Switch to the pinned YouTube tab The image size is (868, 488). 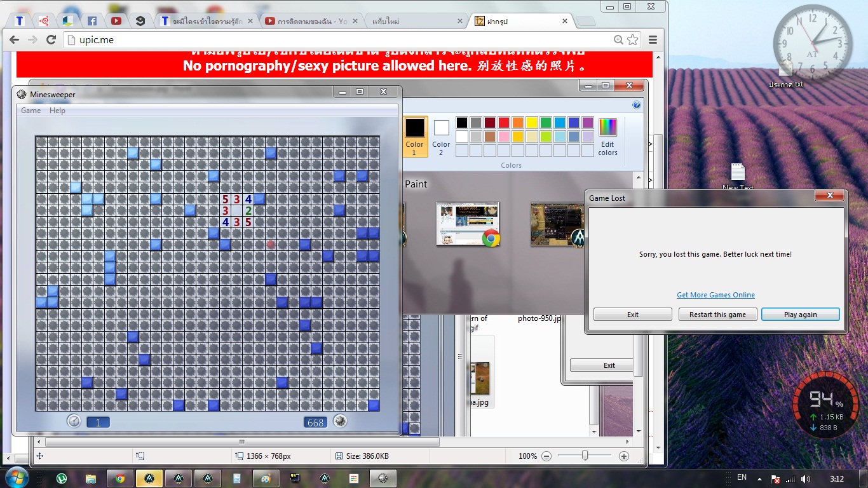(116, 21)
